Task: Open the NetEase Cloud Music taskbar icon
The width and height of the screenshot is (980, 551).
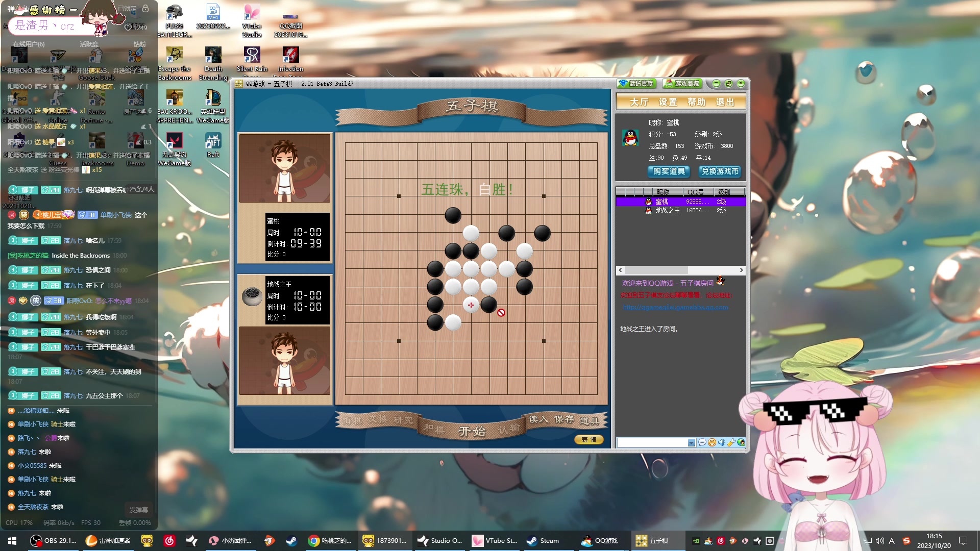Action: 169,541
